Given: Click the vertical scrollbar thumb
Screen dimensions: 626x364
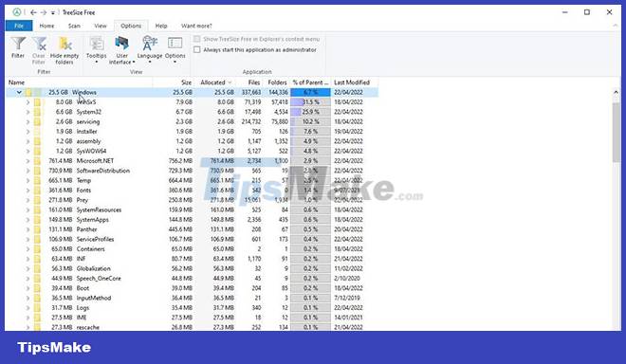Looking at the screenshot, I should coord(616,132).
